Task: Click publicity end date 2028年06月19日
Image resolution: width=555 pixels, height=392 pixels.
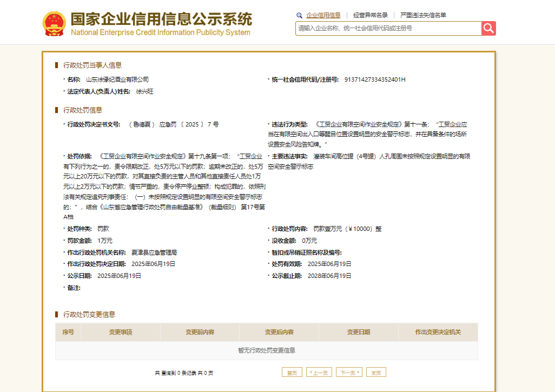Action: click(x=329, y=276)
